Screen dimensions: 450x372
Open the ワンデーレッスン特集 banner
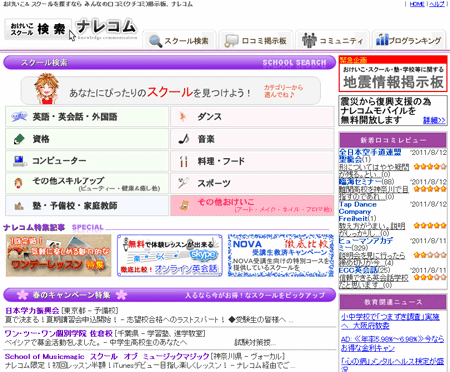pos(58,256)
